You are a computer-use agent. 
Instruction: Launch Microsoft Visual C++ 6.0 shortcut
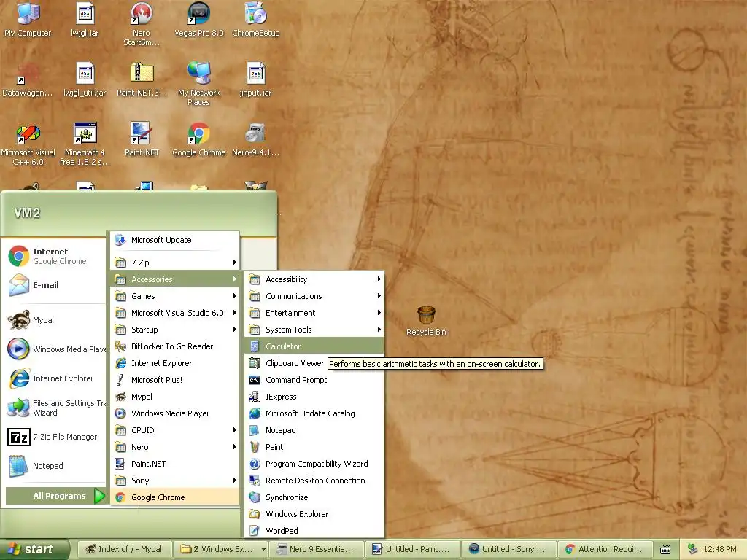28,144
